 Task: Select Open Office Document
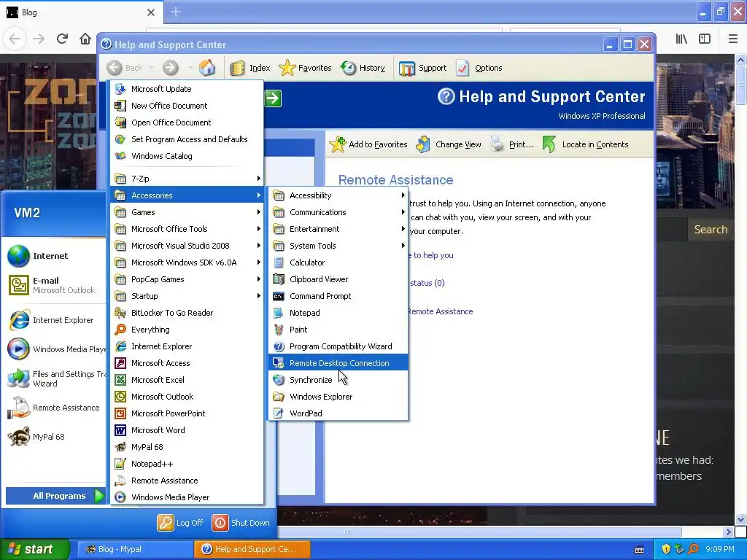187,122
